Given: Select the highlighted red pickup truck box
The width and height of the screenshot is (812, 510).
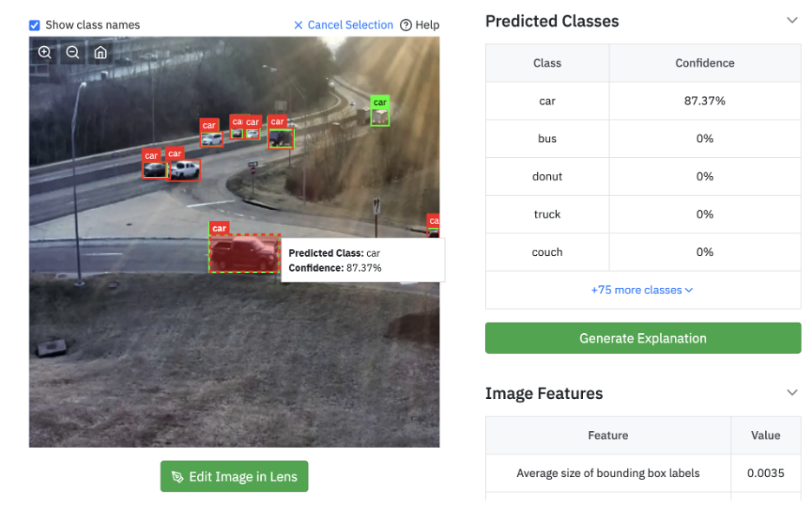Looking at the screenshot, I should point(244,253).
